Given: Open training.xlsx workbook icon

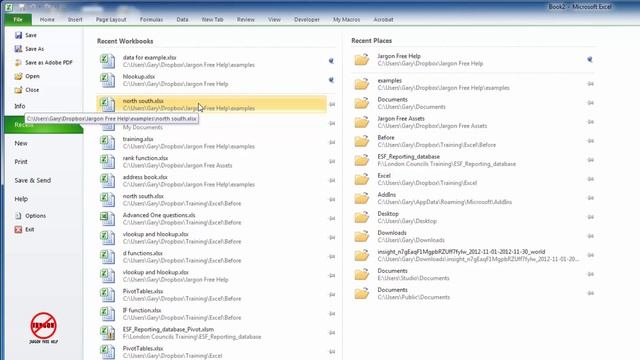Looking at the screenshot, I should (x=108, y=142).
